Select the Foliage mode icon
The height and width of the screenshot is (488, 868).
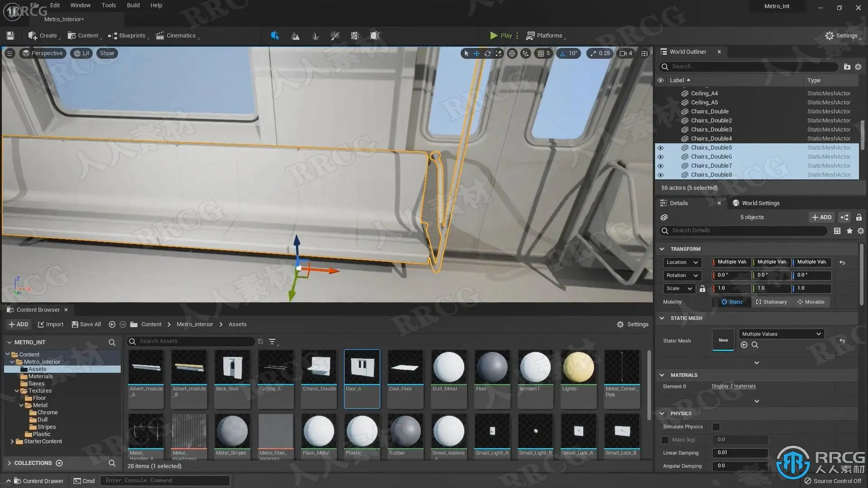(x=315, y=36)
